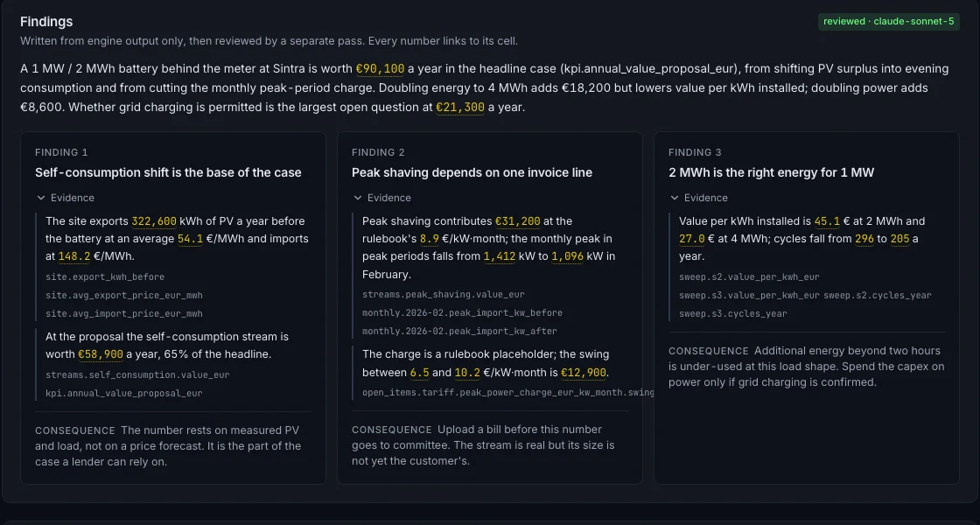Viewport: 980px width, 525px height.
Task: Open the €12,900 swing value link
Action: (584, 373)
